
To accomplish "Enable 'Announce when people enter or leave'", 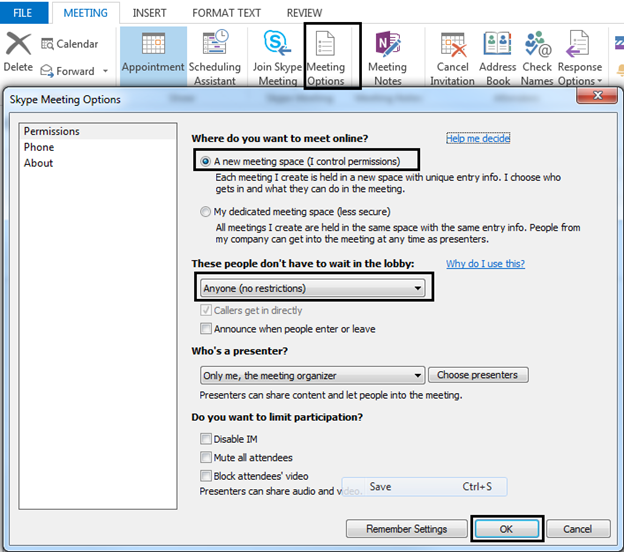I will (x=206, y=329).
